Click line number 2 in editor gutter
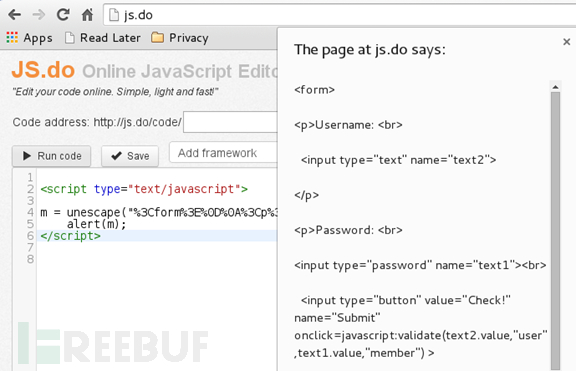The height and width of the screenshot is (371, 576). [30, 189]
